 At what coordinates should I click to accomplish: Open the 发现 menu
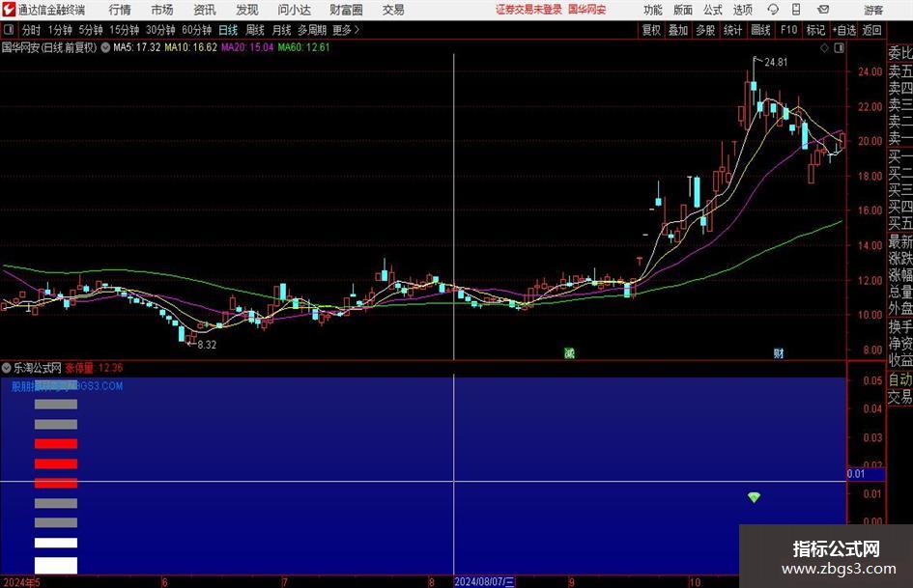point(247,10)
